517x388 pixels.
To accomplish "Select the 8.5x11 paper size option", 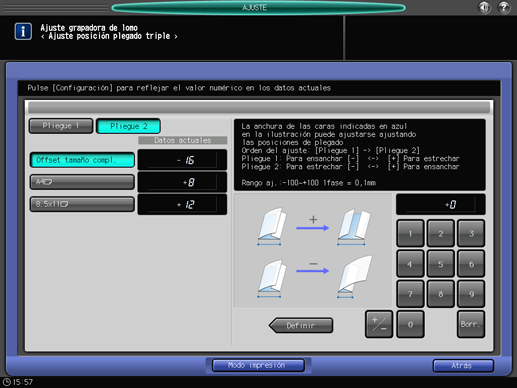I will (82, 204).
